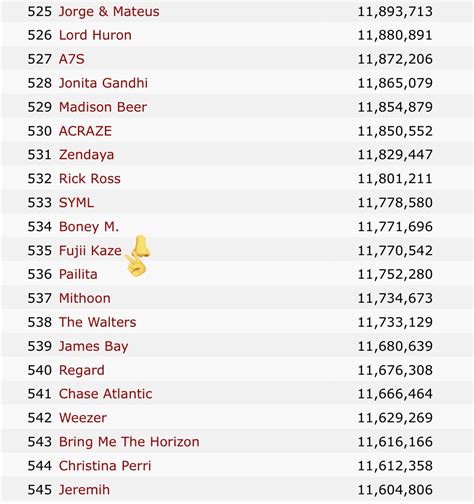
Task: Open Bring Me The Horizon link
Action: coord(129,442)
